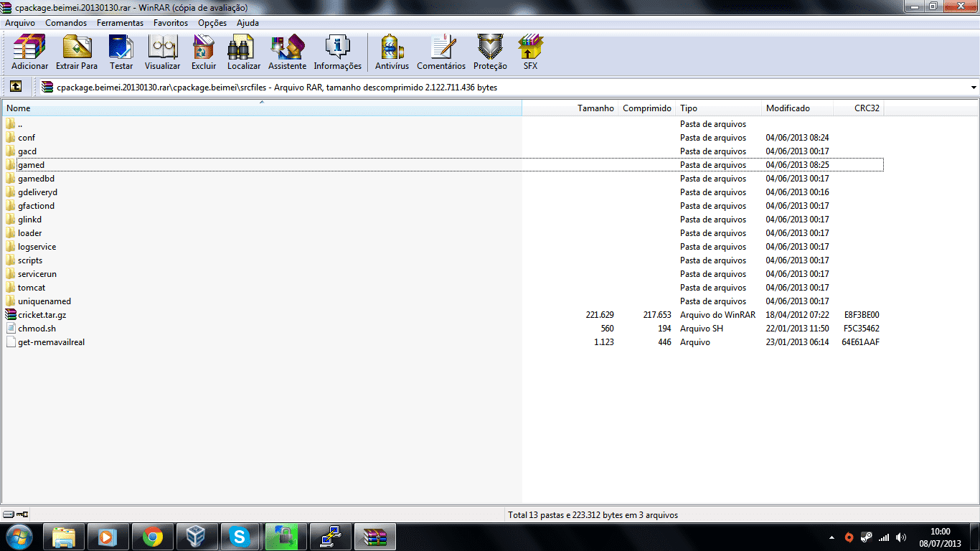
Task: Sort by Tamanho column header
Action: [x=570, y=108]
